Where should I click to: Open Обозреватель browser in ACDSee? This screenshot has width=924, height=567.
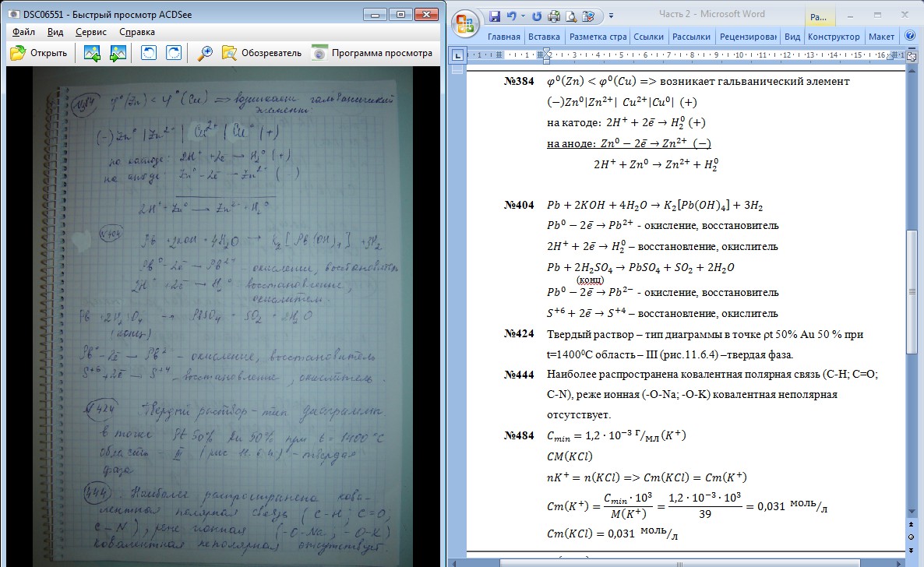click(x=262, y=53)
